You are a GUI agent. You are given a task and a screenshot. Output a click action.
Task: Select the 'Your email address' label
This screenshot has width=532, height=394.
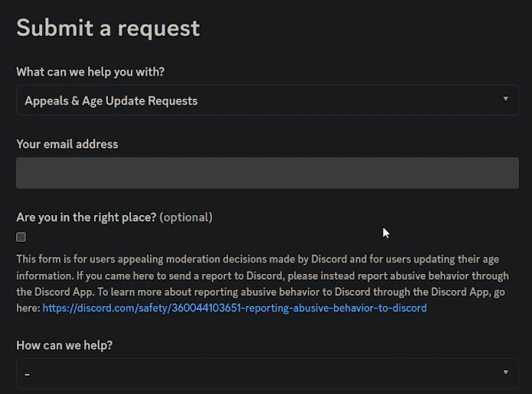point(67,144)
